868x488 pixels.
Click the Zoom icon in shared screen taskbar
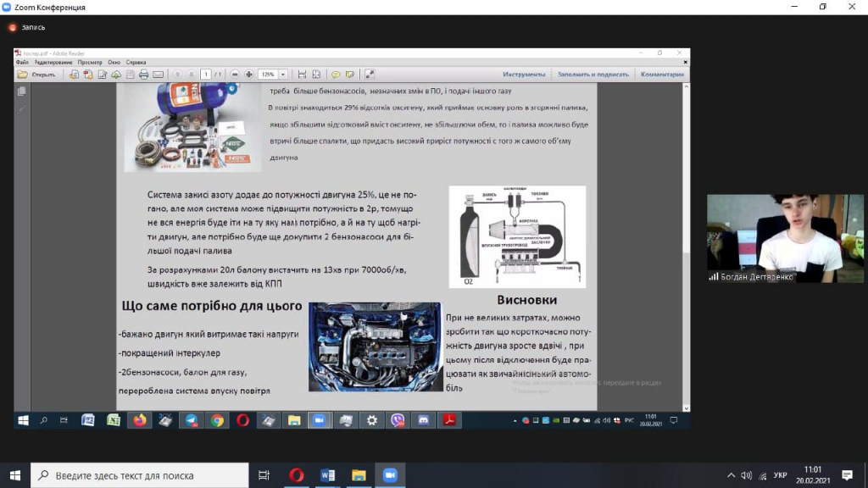coord(320,420)
